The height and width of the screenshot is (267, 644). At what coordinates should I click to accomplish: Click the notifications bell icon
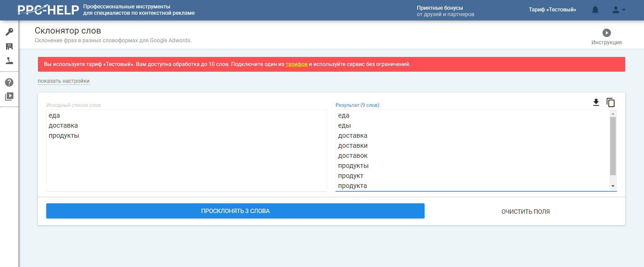click(x=595, y=10)
